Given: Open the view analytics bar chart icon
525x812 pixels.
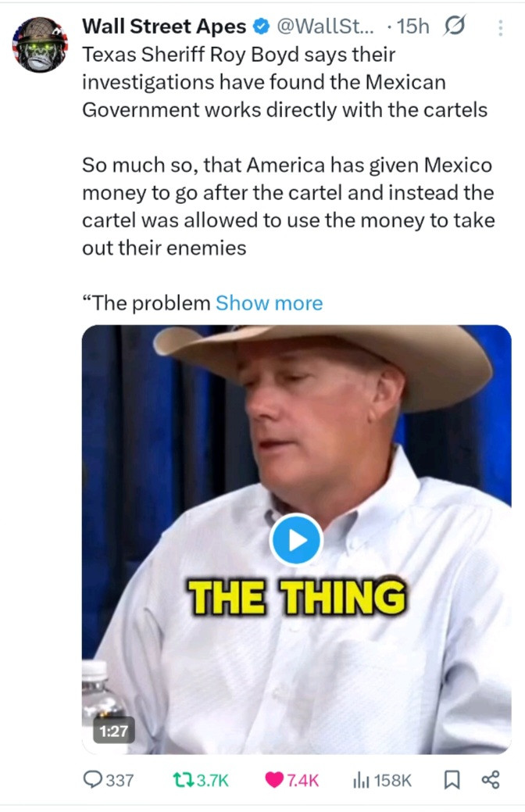Looking at the screenshot, I should click(361, 779).
